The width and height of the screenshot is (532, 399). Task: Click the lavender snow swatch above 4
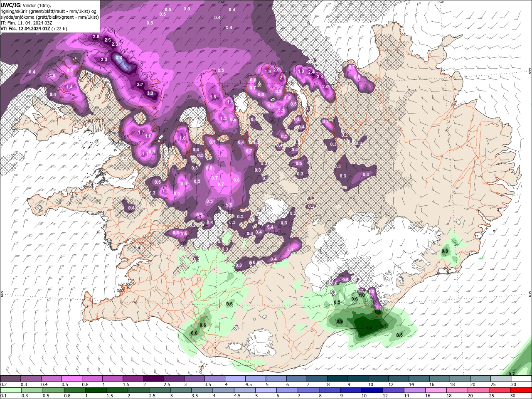[235, 379]
